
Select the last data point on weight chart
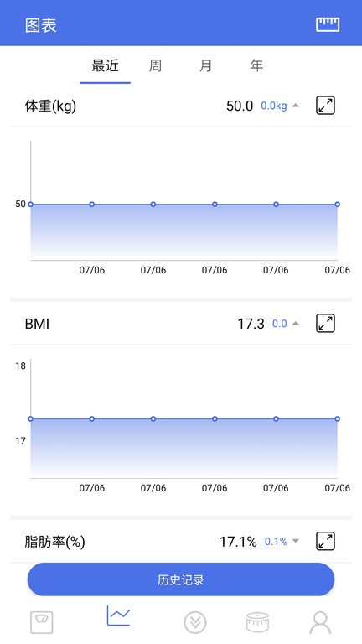click(338, 204)
